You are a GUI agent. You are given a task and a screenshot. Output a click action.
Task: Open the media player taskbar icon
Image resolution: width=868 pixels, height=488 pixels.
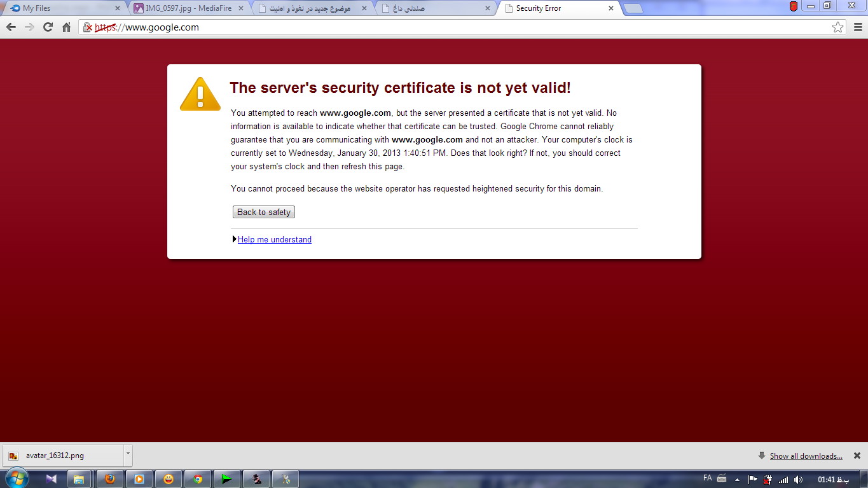(139, 479)
